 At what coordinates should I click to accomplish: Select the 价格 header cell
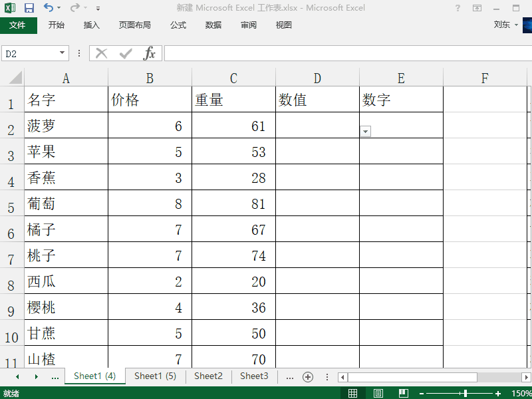coord(150,99)
